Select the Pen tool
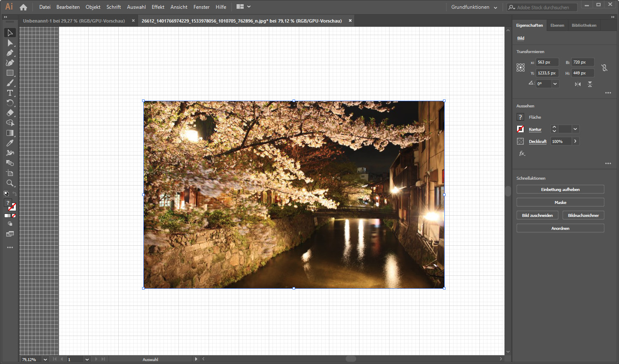The width and height of the screenshot is (619, 364). coord(10,53)
